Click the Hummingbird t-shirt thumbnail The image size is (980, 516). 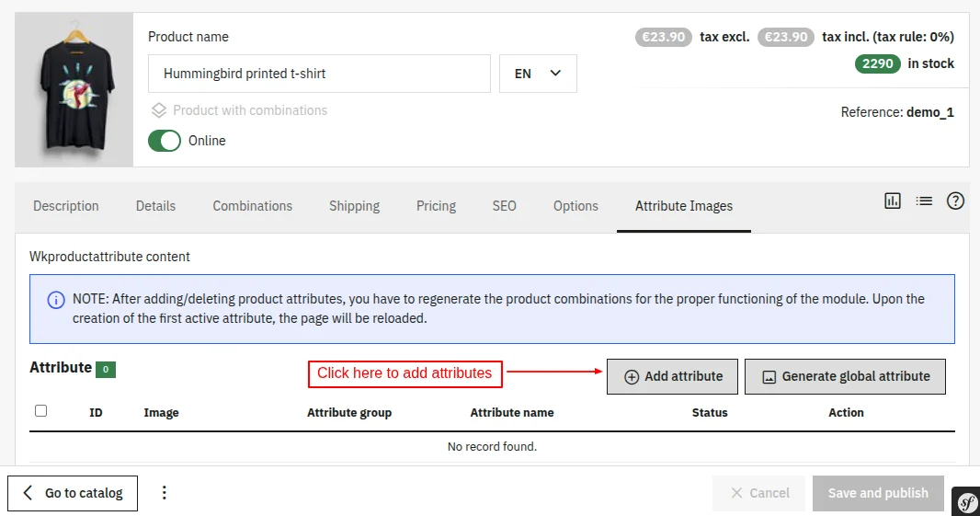[x=74, y=90]
